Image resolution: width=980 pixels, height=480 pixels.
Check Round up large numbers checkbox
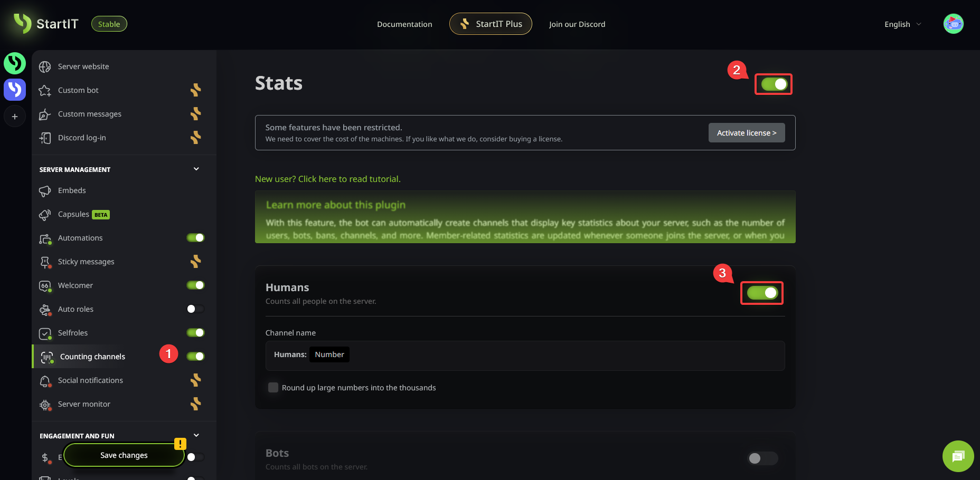point(273,388)
